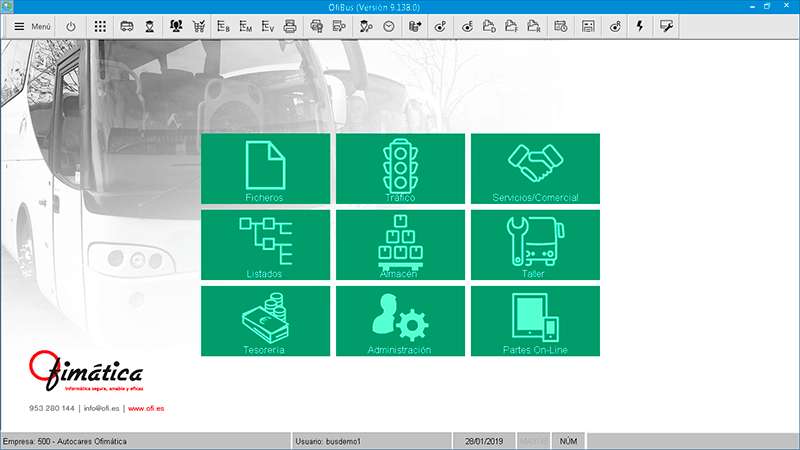Open the Listados tile

265,245
